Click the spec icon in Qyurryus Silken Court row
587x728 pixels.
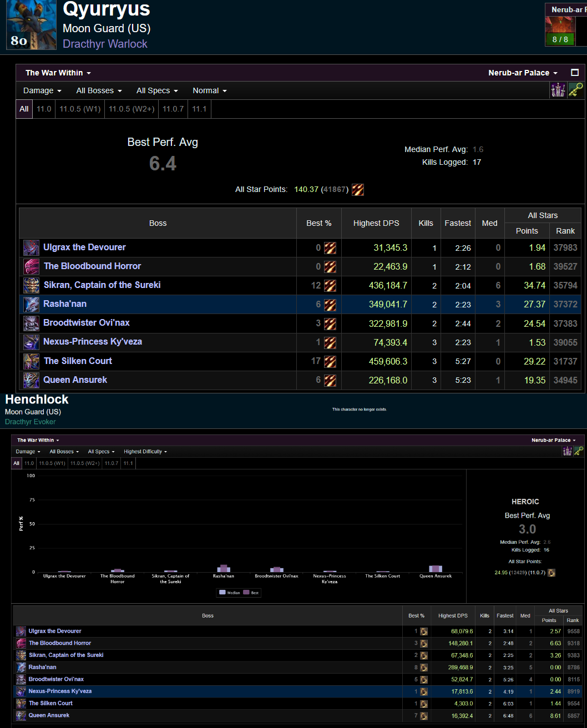[330, 361]
